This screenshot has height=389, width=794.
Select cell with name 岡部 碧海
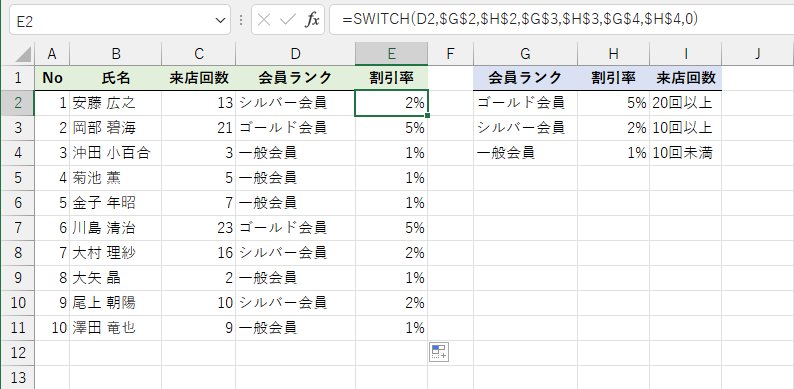pyautogui.click(x=116, y=128)
